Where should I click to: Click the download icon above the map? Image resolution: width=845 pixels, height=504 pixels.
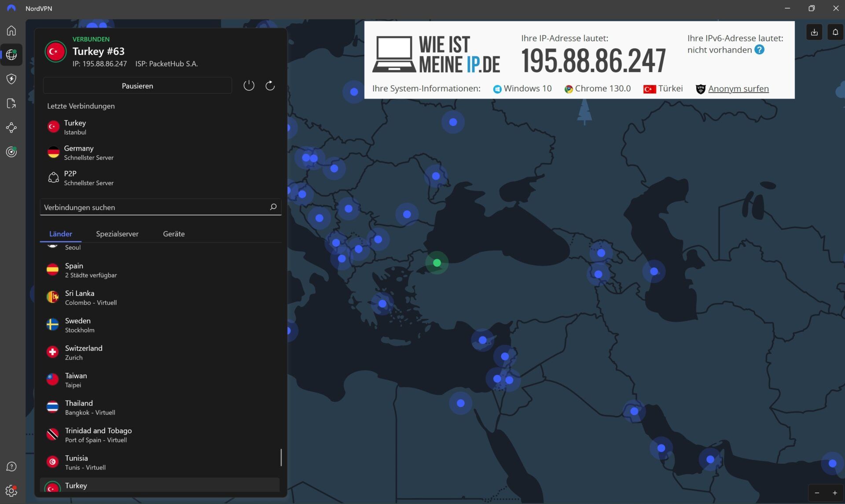[814, 32]
